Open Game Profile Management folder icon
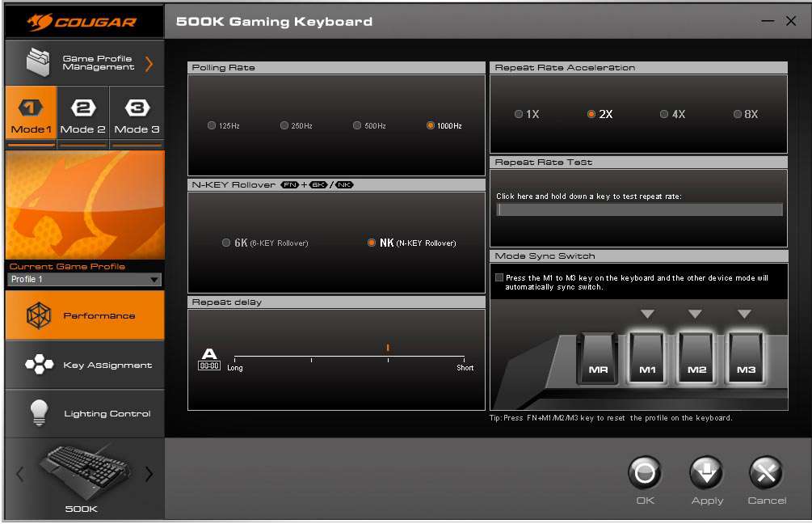 (x=38, y=62)
